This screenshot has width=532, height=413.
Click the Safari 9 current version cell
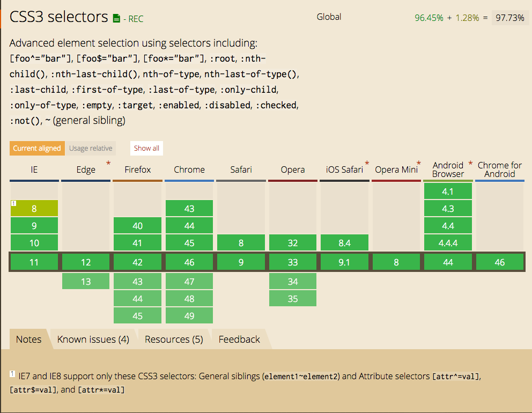coord(241,262)
